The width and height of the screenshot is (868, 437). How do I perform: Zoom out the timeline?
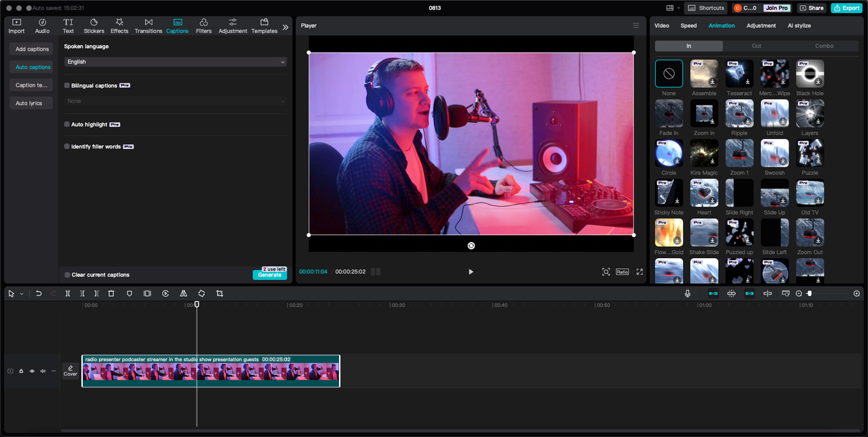tap(799, 293)
